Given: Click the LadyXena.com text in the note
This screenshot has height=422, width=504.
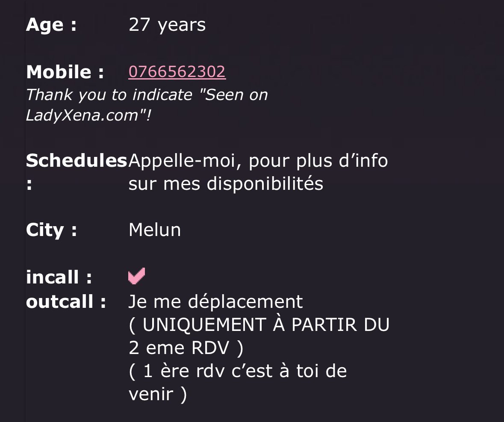Looking at the screenshot, I should 82,115.
